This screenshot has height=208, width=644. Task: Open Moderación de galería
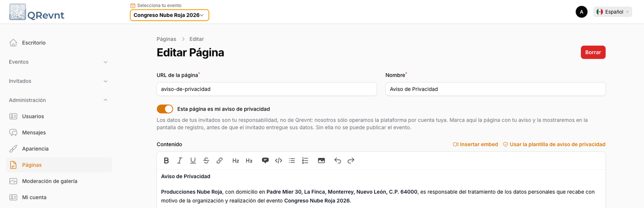[x=59, y=181]
